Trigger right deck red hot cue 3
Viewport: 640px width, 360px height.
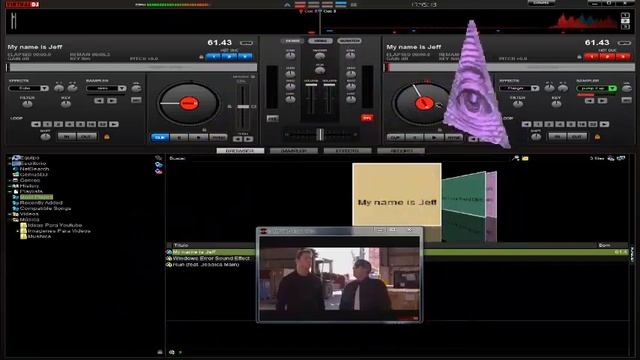[x=623, y=57]
